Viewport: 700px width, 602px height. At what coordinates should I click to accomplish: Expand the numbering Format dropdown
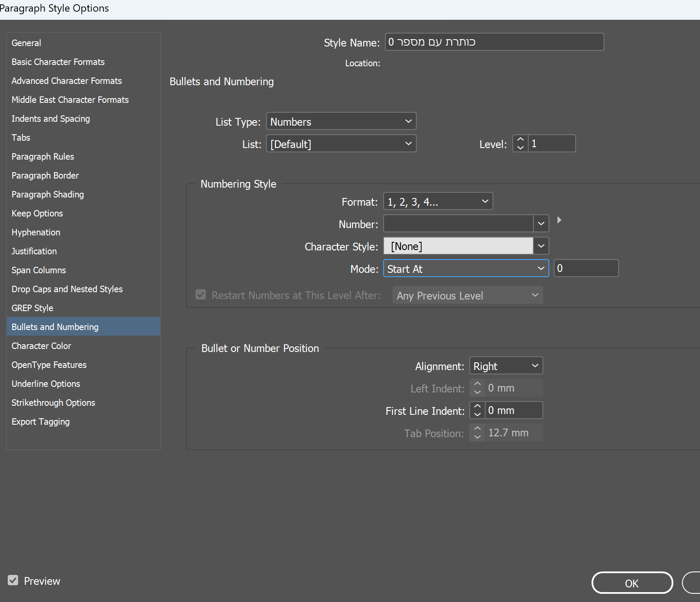point(438,201)
